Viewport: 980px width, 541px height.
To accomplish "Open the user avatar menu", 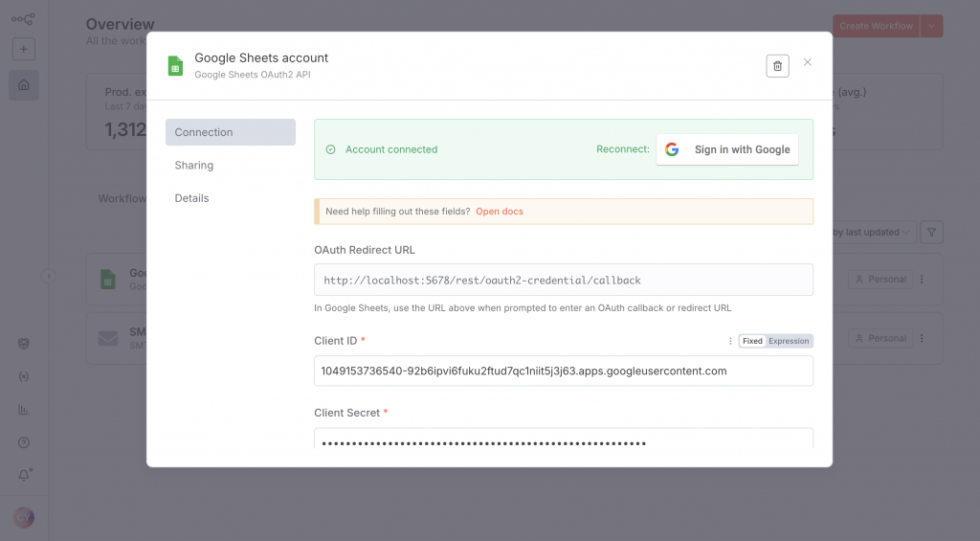I will (24, 517).
